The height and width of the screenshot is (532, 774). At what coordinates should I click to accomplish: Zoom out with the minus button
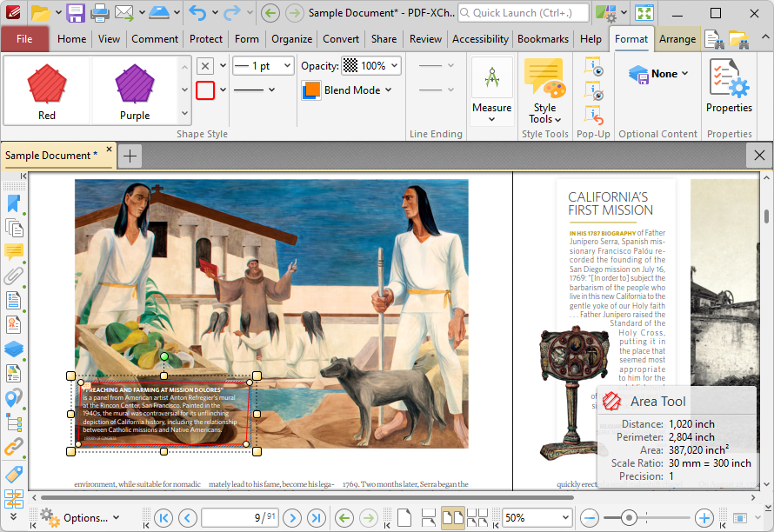click(590, 518)
